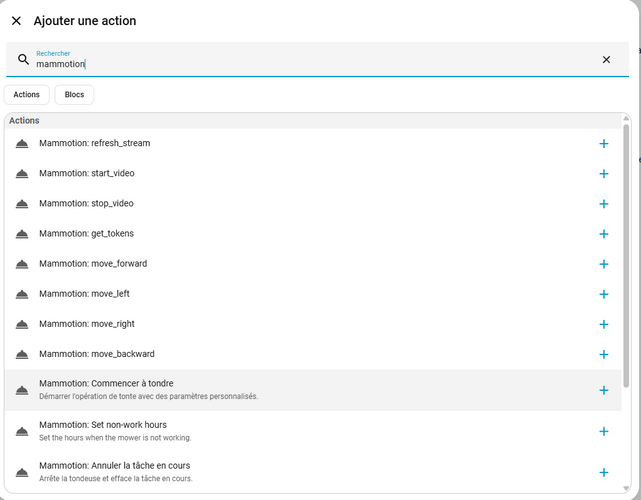Select Mammotion: move_left row text
Screen dimensions: 641x500
pos(84,294)
